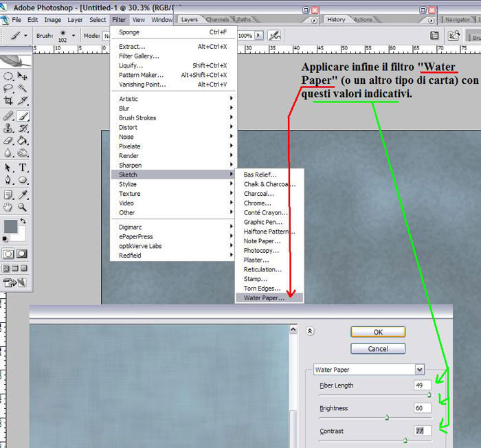Select the Lasso tool

[x=8, y=89]
